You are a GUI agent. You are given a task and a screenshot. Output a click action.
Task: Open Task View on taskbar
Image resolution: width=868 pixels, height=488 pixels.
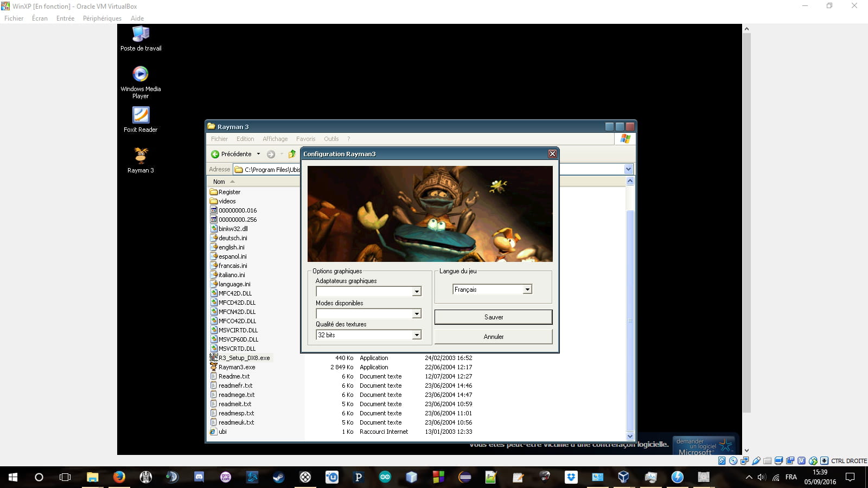65,477
